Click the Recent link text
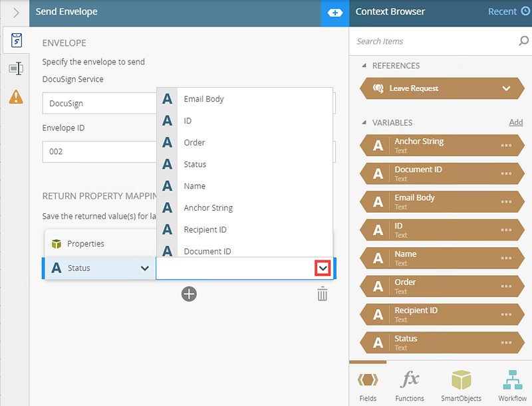This screenshot has width=532, height=406. click(502, 11)
